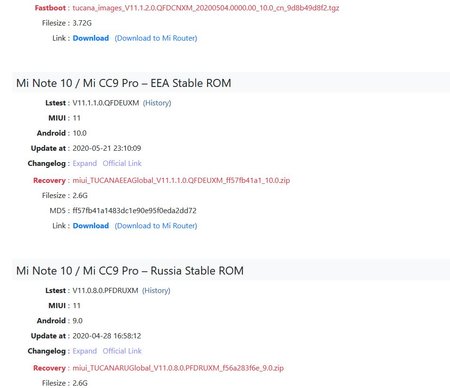
Task: Open miui_TUCANAEEAGlobal recovery zip link
Action: coord(181,180)
